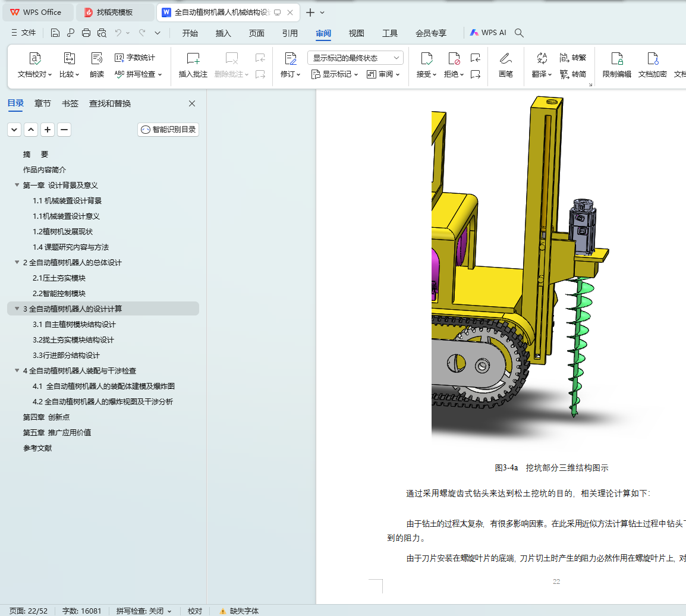Switch to the 插入 ribbon tab

point(223,33)
